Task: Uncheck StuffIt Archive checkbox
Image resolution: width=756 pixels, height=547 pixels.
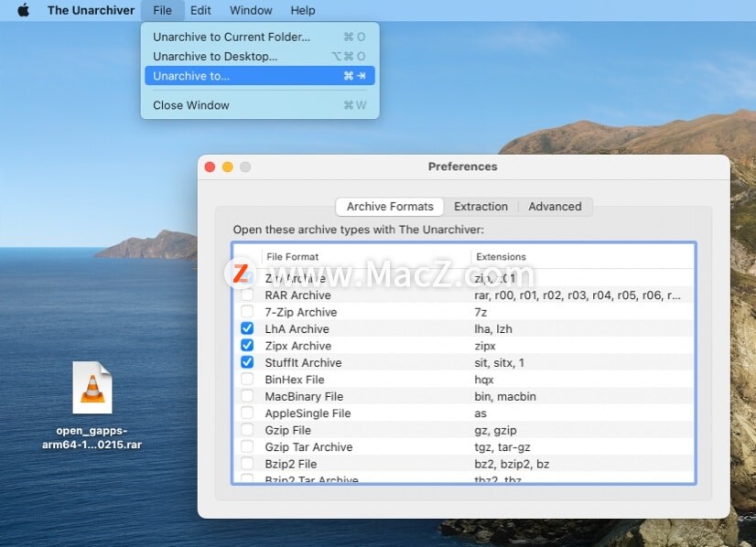Action: coord(247,362)
